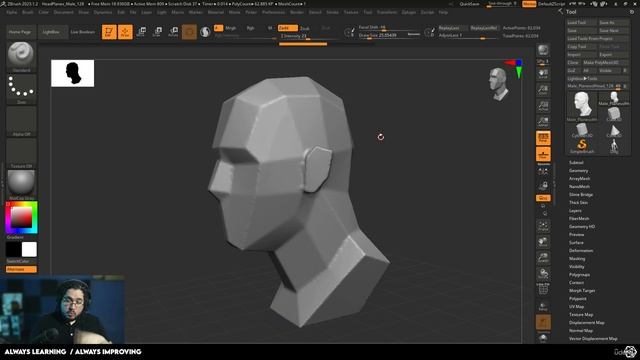The height and width of the screenshot is (360, 640).
Task: Toggle the Line Fill polyframe button
Action: [543, 289]
